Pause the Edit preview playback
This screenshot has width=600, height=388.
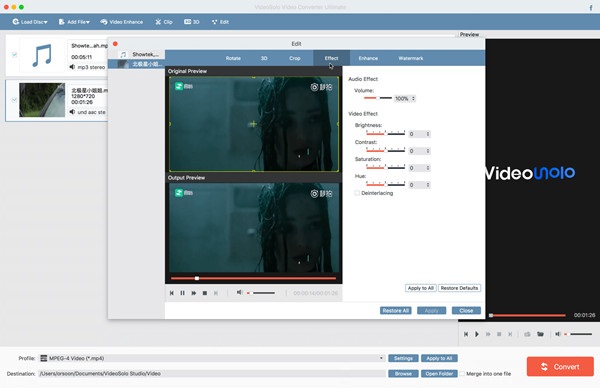pos(183,293)
